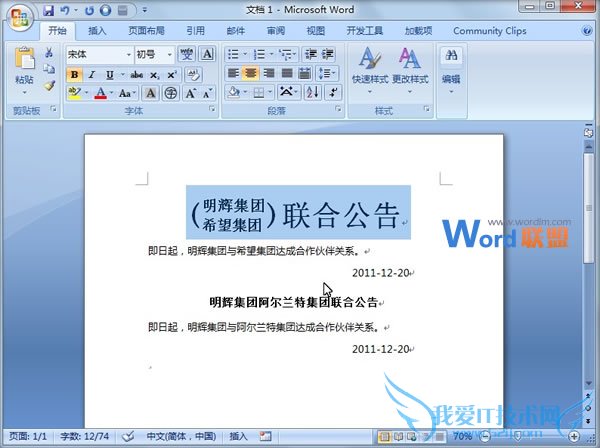Apply yellow text highlight color

75,93
